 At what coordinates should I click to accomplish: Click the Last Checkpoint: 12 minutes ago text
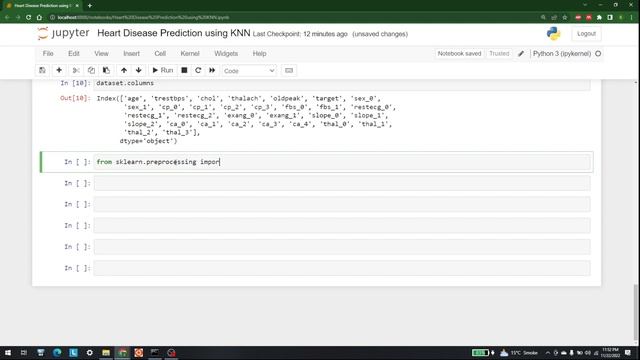point(300,34)
